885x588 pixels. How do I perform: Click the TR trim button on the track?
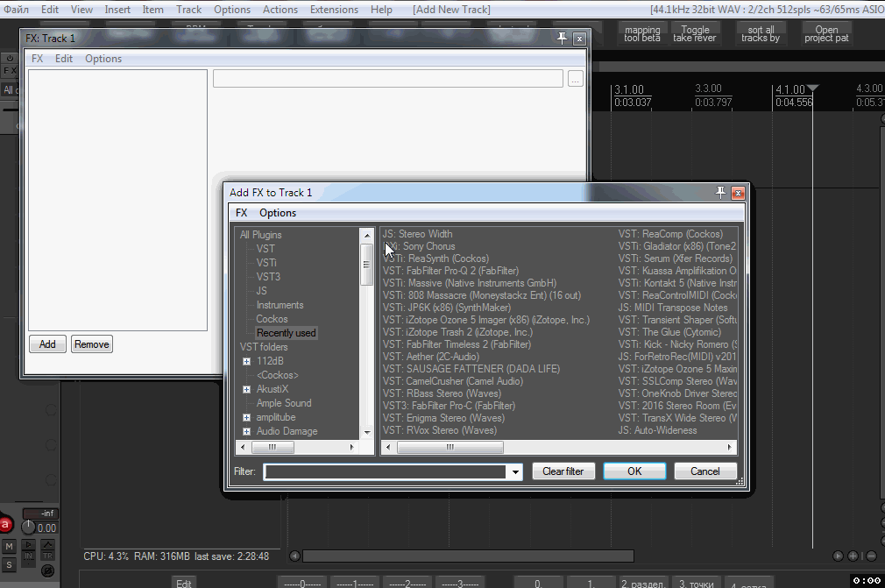point(48,556)
